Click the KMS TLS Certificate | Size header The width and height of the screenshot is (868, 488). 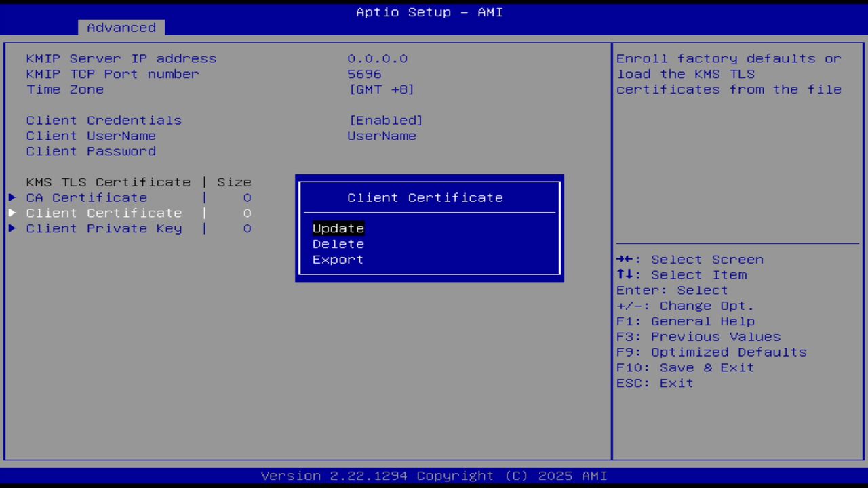tap(139, 182)
